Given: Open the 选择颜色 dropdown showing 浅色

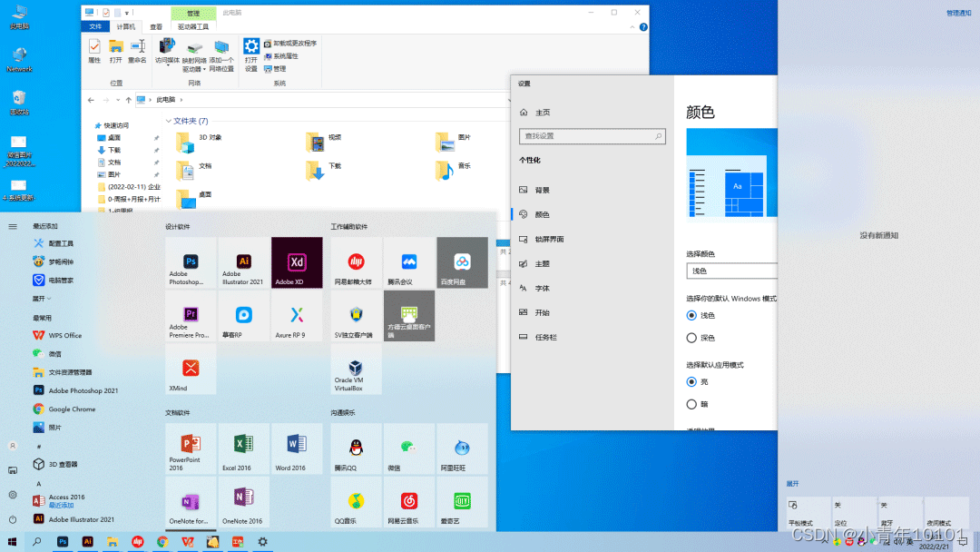Looking at the screenshot, I should point(732,271).
